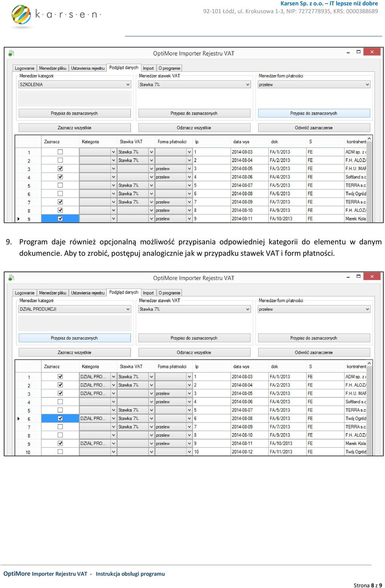Viewport: 385px width, 588px height.
Task: Check FA/1/2013 row in SZKOLENIA window
Action: 60,152
